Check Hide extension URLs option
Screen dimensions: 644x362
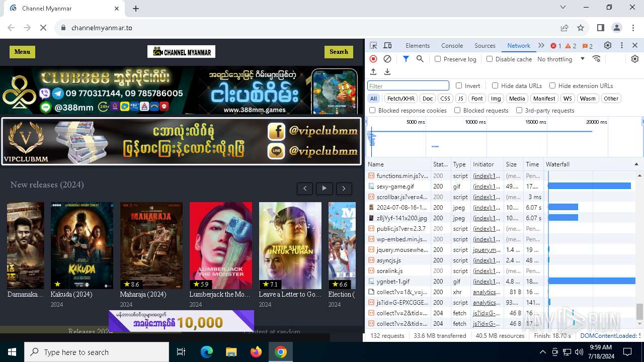552,85
